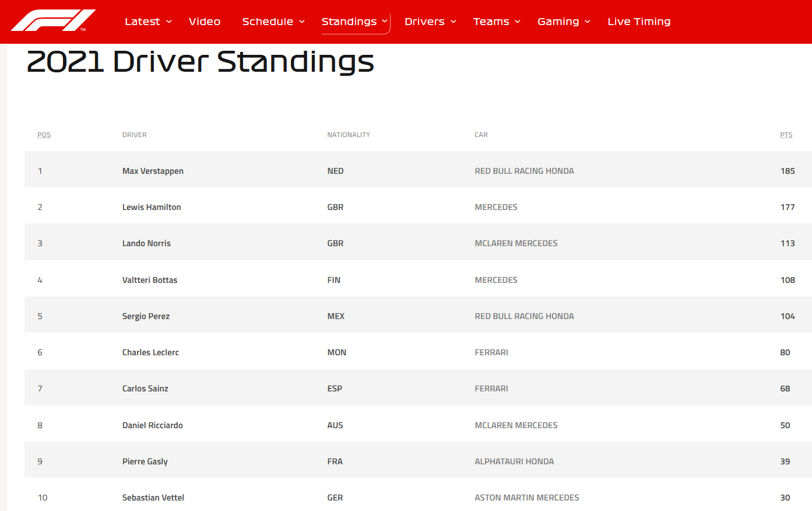Expand the Teams dropdown chevron
This screenshot has width=812, height=511.
point(518,22)
